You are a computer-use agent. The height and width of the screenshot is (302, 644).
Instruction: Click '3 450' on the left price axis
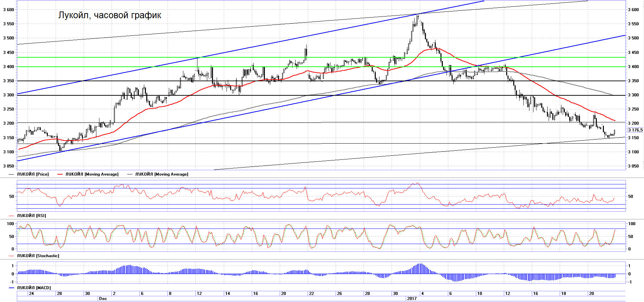[x=8, y=53]
